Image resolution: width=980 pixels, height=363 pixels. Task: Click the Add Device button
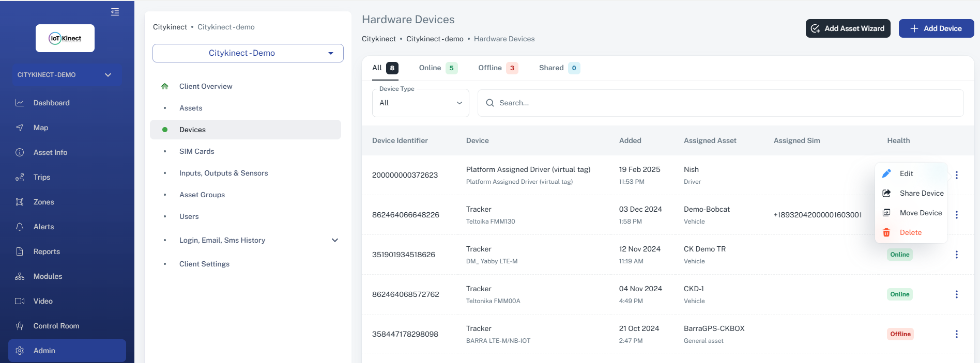point(936,28)
